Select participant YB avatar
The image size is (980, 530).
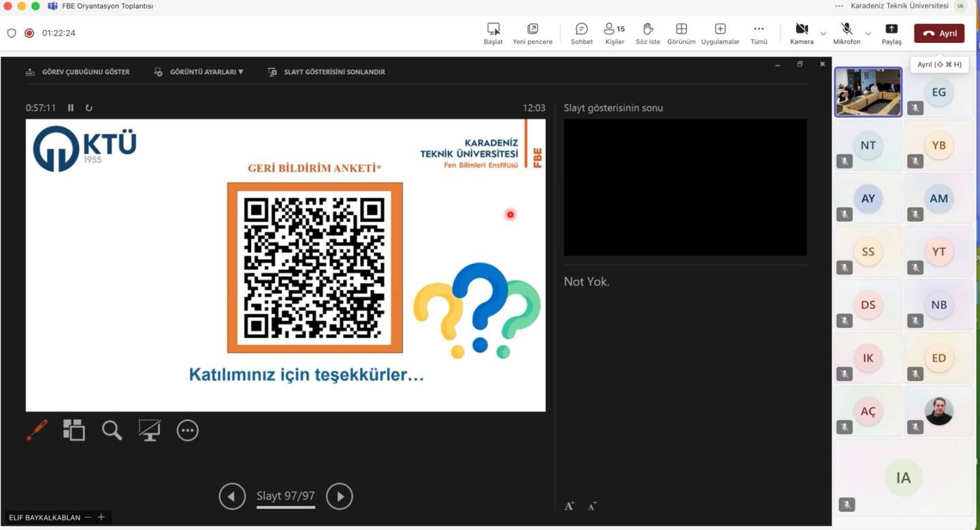pyautogui.click(x=938, y=145)
